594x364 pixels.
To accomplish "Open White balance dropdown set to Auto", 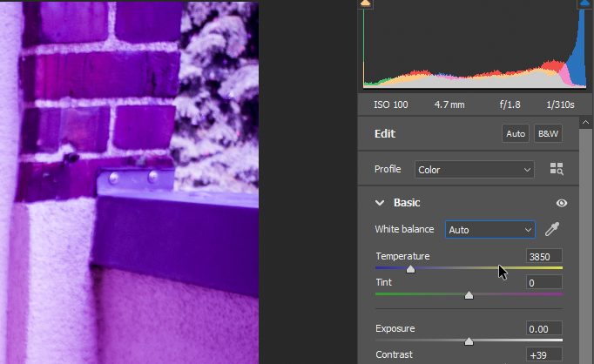I will click(x=489, y=230).
